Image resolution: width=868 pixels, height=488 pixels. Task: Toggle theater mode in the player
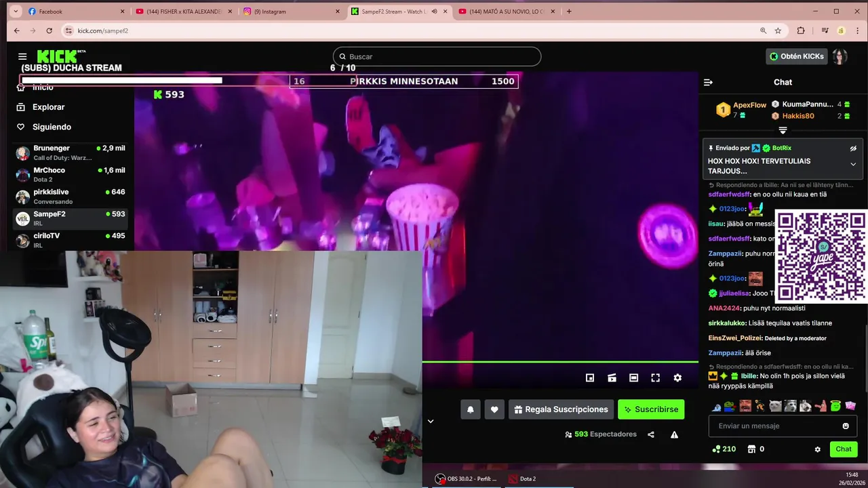pyautogui.click(x=633, y=378)
